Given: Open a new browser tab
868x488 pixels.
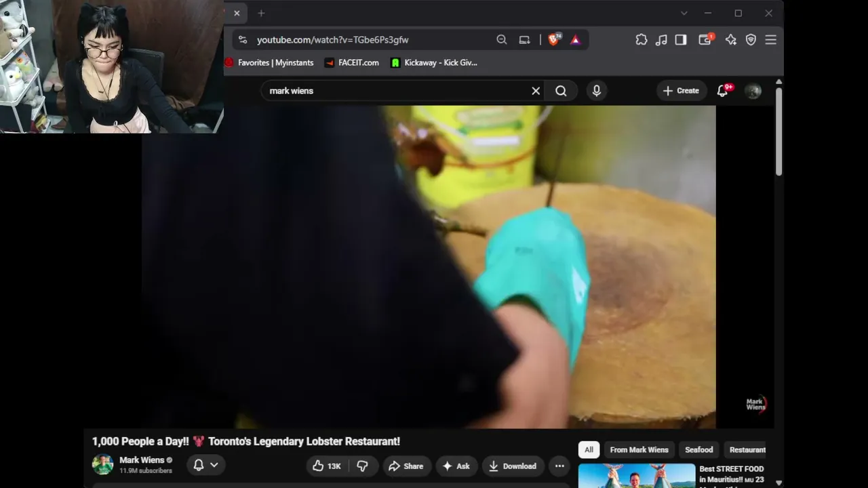Looking at the screenshot, I should tap(261, 13).
